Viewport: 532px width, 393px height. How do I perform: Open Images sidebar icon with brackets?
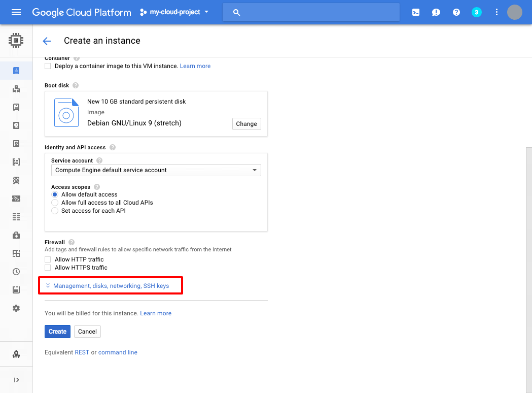[x=16, y=162]
